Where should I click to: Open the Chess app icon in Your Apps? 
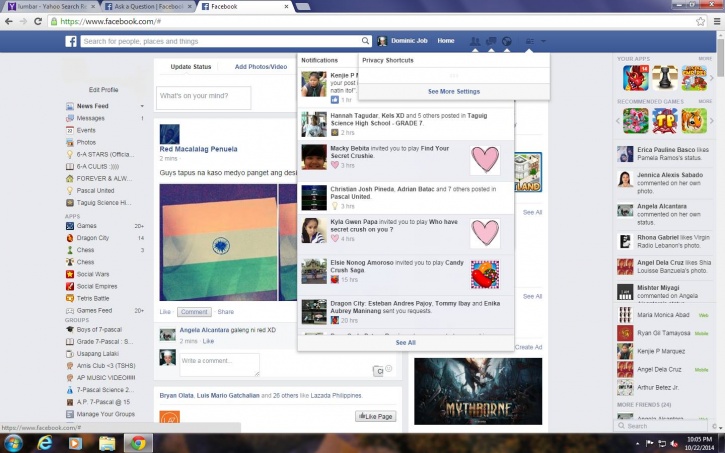pos(665,78)
